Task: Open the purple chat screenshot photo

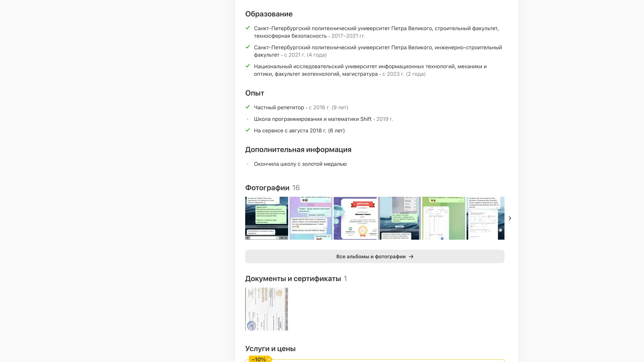Action: [x=311, y=218]
